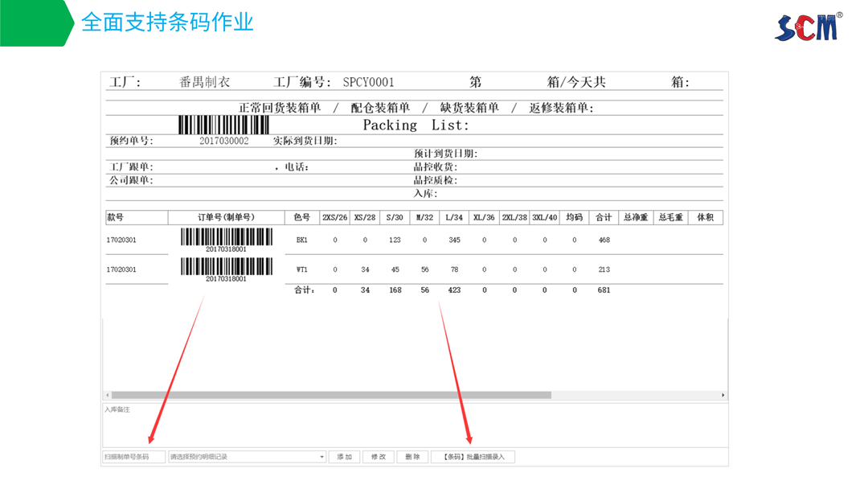Screen dimensions: 868x489
Task: Click the green arrow banner icon top left
Action: click(35, 24)
